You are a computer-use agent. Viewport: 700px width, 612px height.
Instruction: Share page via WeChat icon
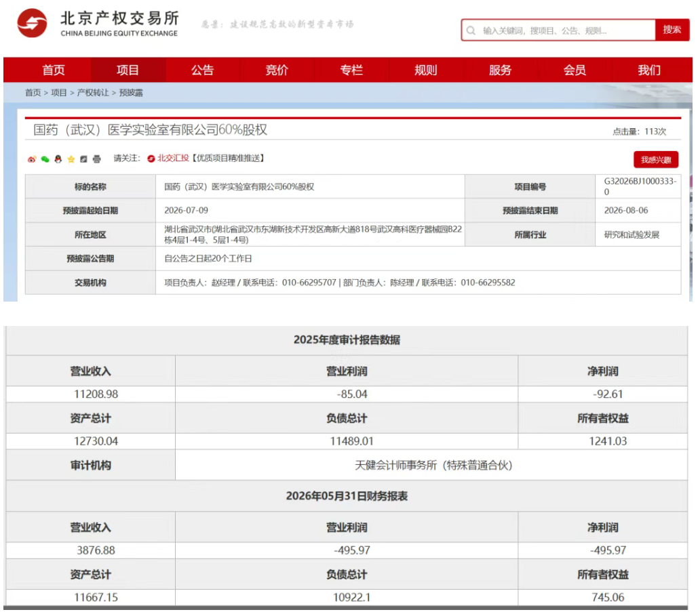tap(45, 159)
